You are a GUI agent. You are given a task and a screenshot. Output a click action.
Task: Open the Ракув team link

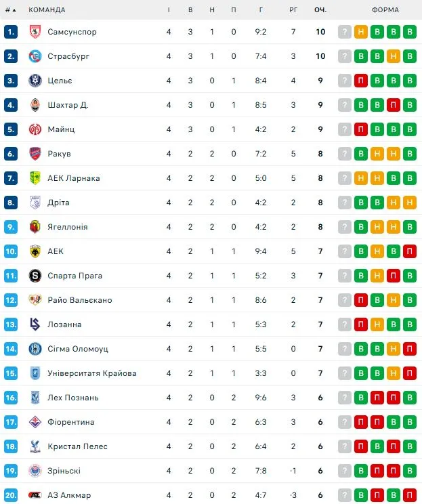59,154
